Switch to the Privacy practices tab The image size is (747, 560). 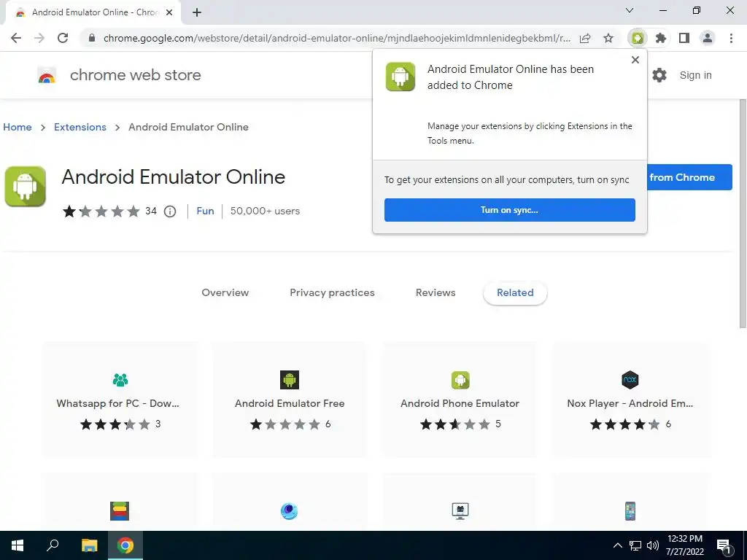[x=332, y=293]
